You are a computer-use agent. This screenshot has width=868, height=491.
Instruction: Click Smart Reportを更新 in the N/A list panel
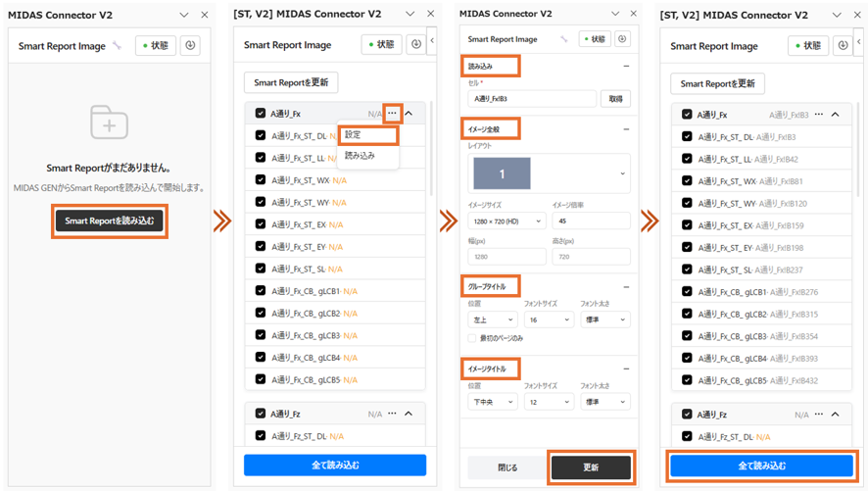pyautogui.click(x=291, y=82)
